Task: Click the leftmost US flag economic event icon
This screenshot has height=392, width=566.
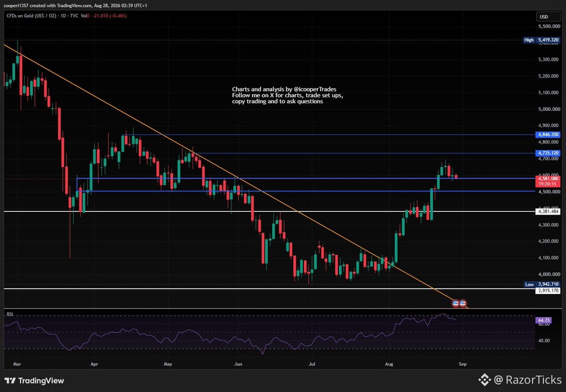Action: click(456, 303)
